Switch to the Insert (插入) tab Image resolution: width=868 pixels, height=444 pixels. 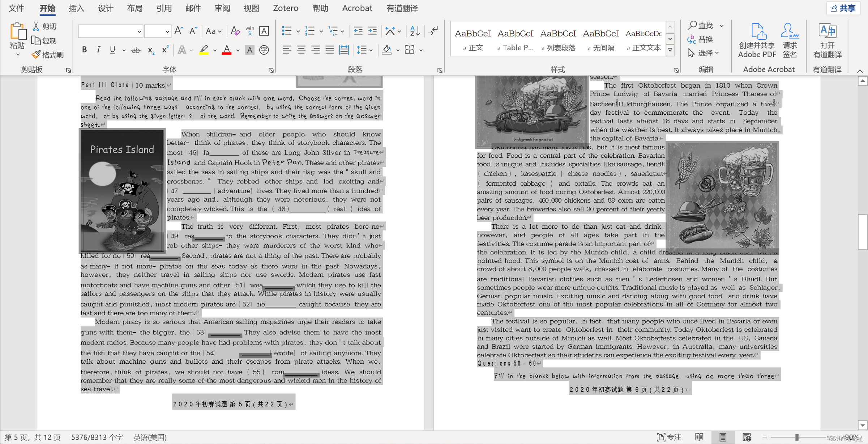[x=76, y=8]
